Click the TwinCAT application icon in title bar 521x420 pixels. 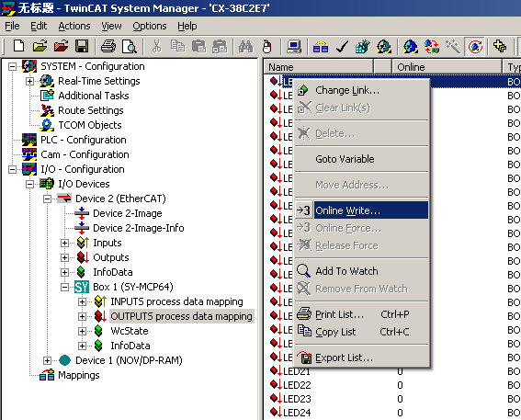[8, 7]
